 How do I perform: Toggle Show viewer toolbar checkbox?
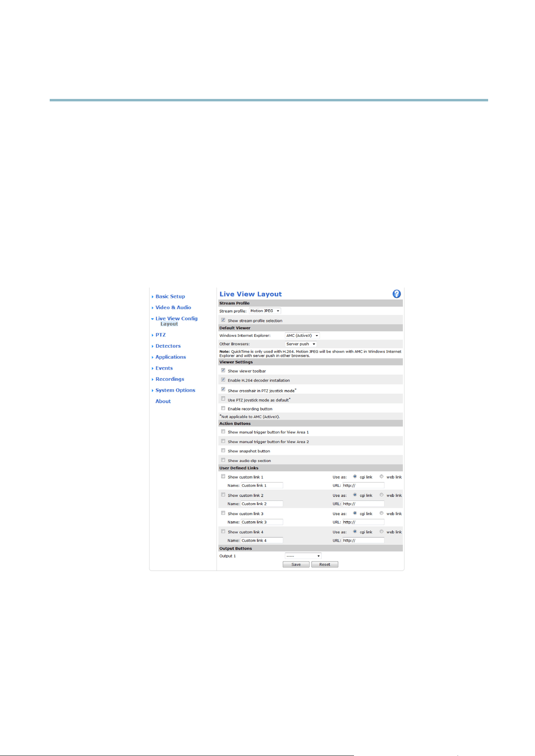pos(223,370)
